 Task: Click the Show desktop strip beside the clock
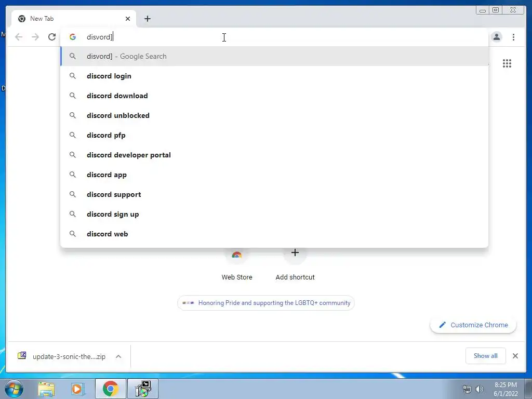pyautogui.click(x=528, y=389)
